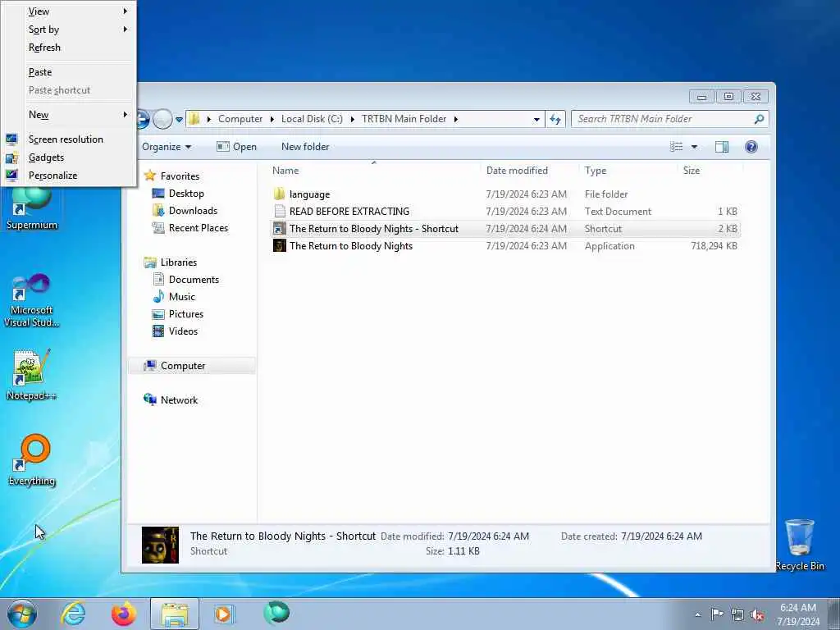Viewport: 840px width, 630px height.
Task: Open Microsoft Visual Studio desktop shortcut
Action: 32,300
